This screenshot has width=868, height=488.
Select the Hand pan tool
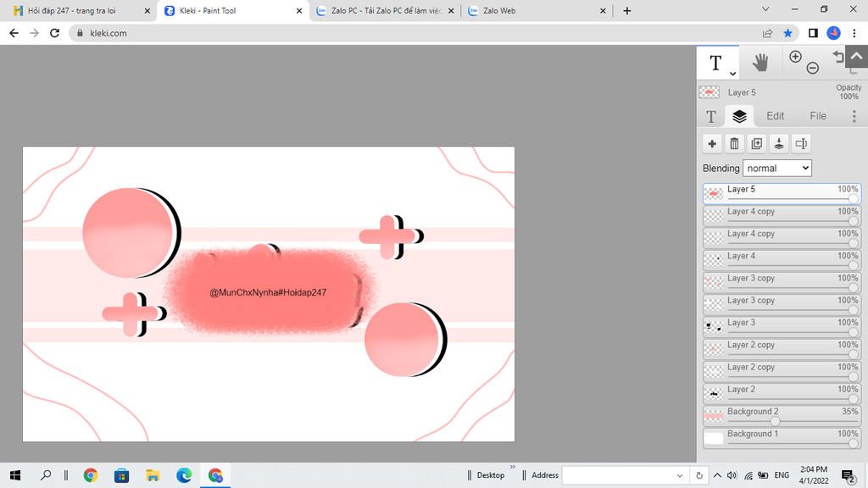click(760, 62)
